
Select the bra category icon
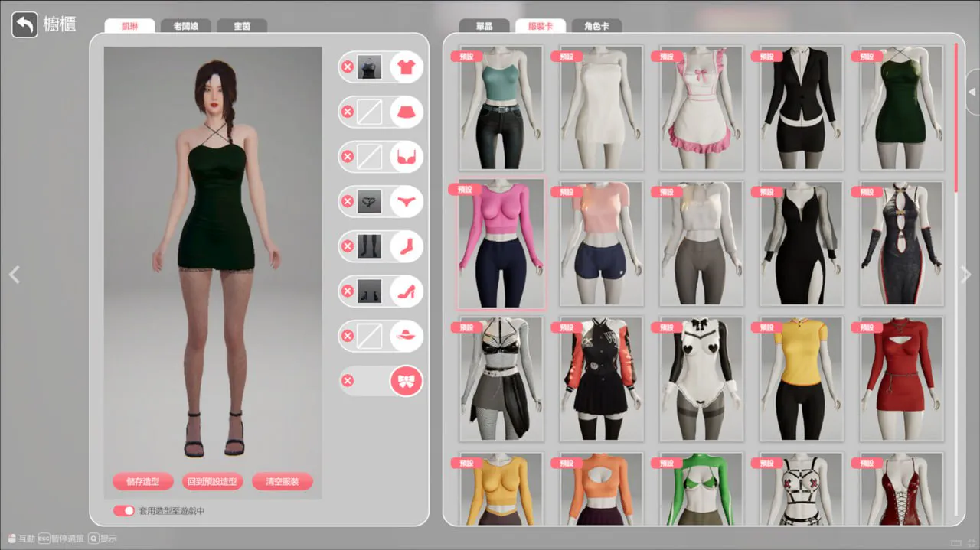click(406, 157)
